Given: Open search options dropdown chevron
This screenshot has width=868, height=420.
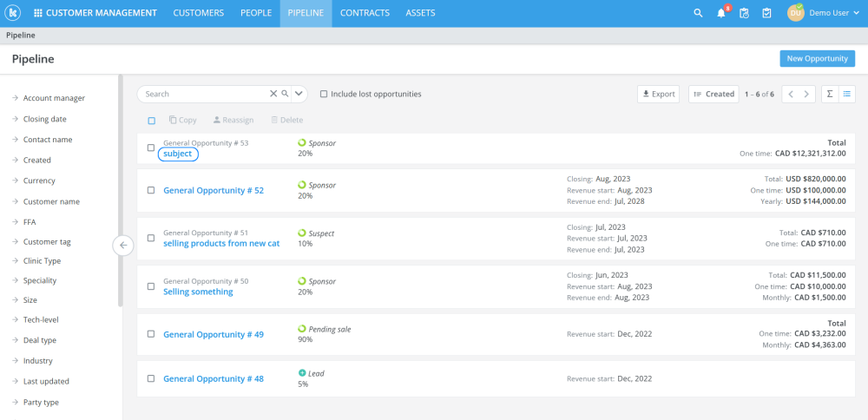Looking at the screenshot, I should tap(299, 94).
